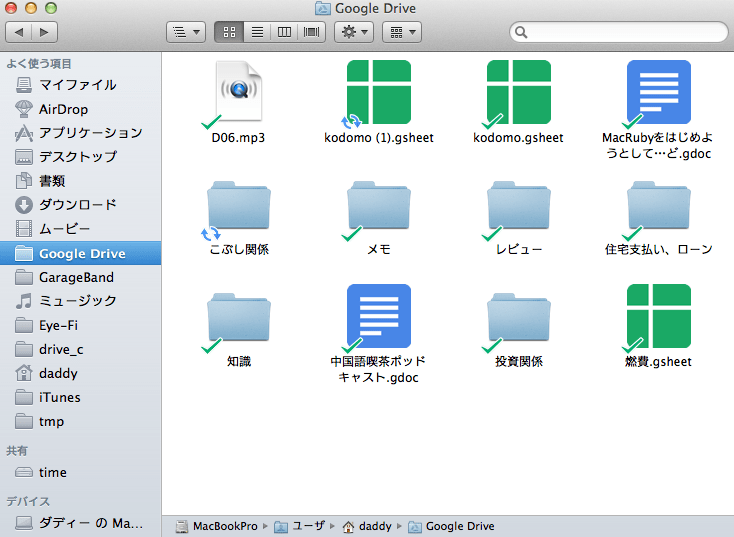Viewport: 734px width, 537px height.
Task: Switch to Cover Flow view
Action: [x=311, y=32]
